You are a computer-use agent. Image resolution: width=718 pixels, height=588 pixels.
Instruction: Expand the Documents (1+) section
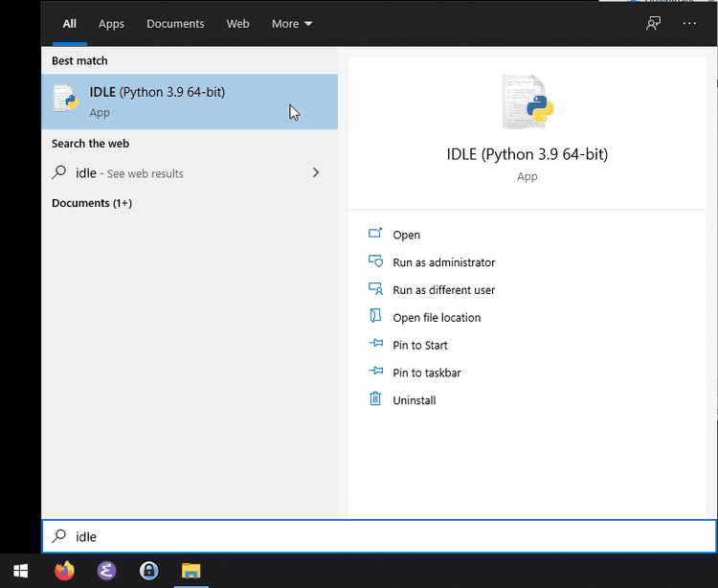pyautogui.click(x=92, y=203)
